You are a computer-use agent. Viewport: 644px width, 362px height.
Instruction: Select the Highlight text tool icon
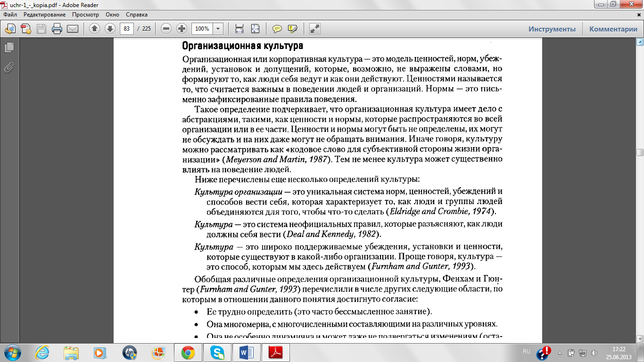click(292, 29)
